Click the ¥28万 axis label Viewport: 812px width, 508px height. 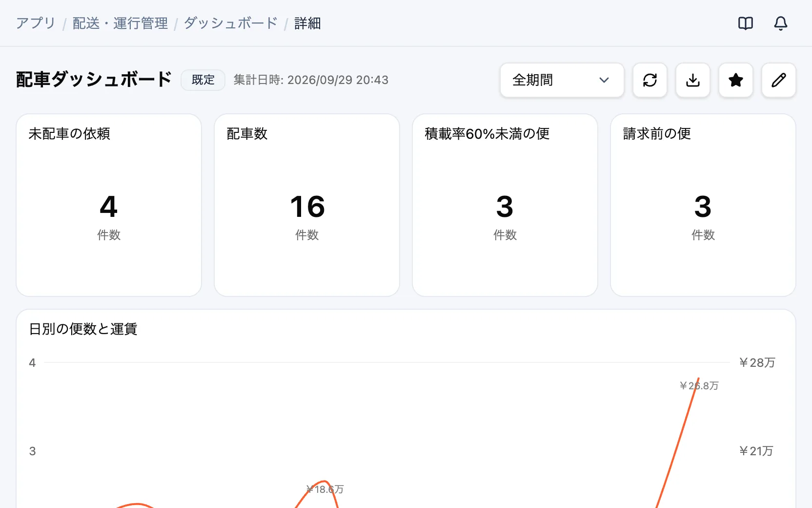[757, 362]
